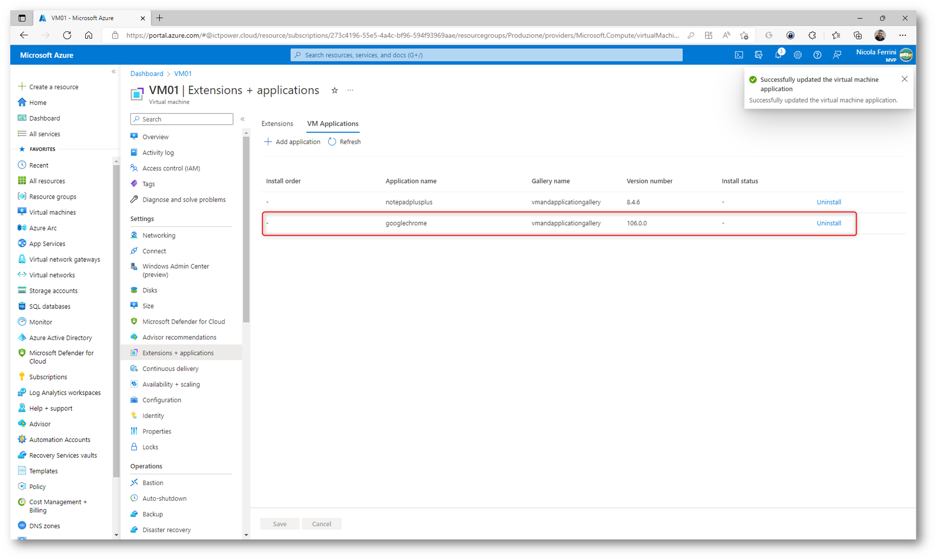This screenshot has width=937, height=560.
Task: Open All services in sidebar
Action: click(39, 134)
